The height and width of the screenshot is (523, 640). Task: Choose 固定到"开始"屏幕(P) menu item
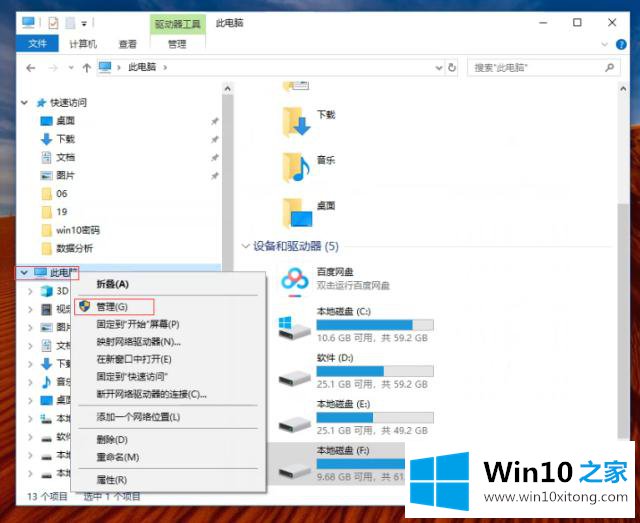pyautogui.click(x=138, y=324)
